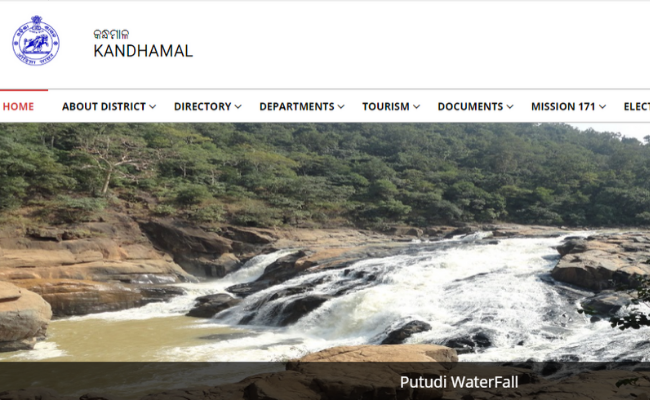Image resolution: width=650 pixels, height=400 pixels.
Task: Select DEPARTMENTS in the navigation bar
Action: coord(297,107)
